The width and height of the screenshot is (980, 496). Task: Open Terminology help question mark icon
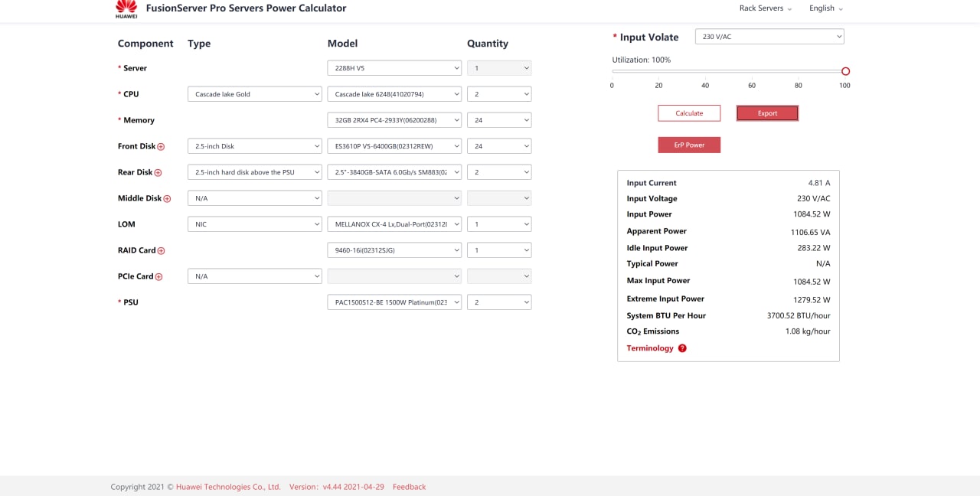pos(682,348)
